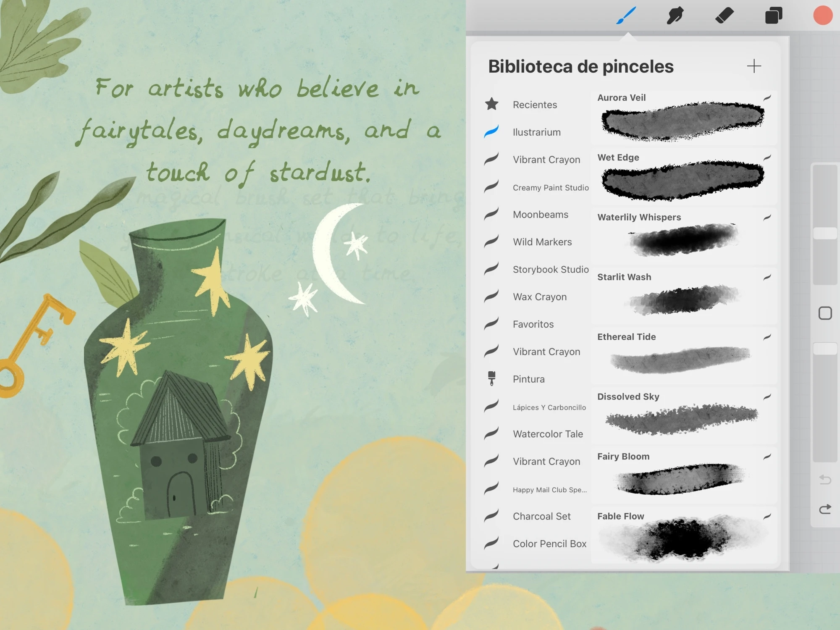The image size is (840, 630).
Task: Open the Layers panel icon
Action: coord(774,16)
